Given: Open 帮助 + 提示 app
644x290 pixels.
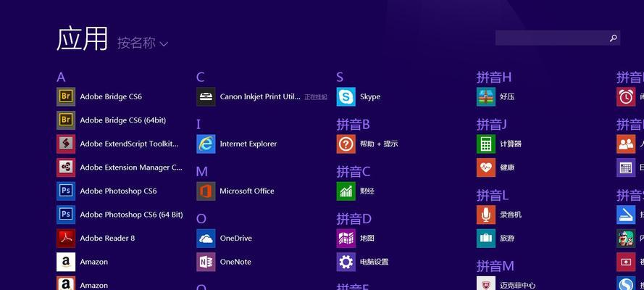Looking at the screenshot, I should [367, 144].
